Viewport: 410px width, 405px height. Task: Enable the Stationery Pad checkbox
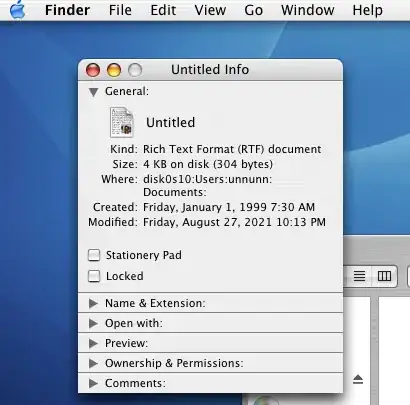click(94, 255)
